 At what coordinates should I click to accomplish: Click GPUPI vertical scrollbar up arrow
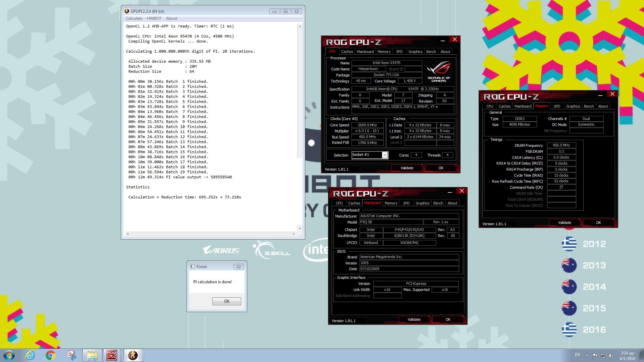(x=300, y=26)
